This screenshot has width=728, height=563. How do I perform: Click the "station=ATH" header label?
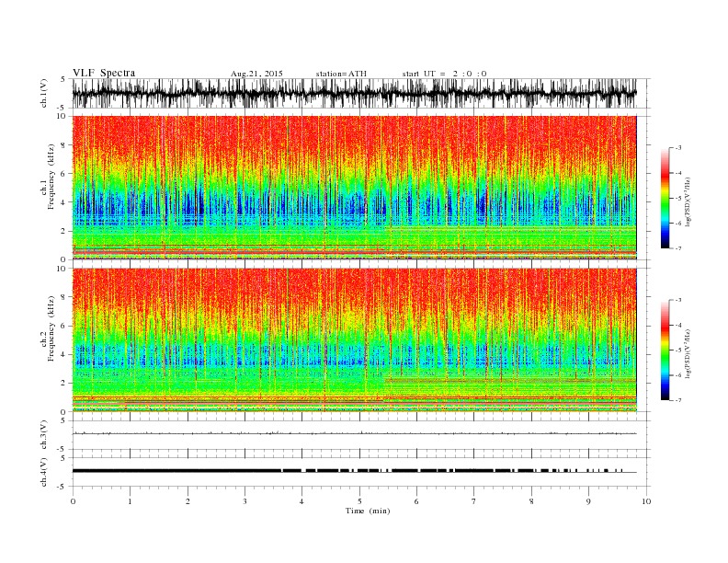point(341,74)
